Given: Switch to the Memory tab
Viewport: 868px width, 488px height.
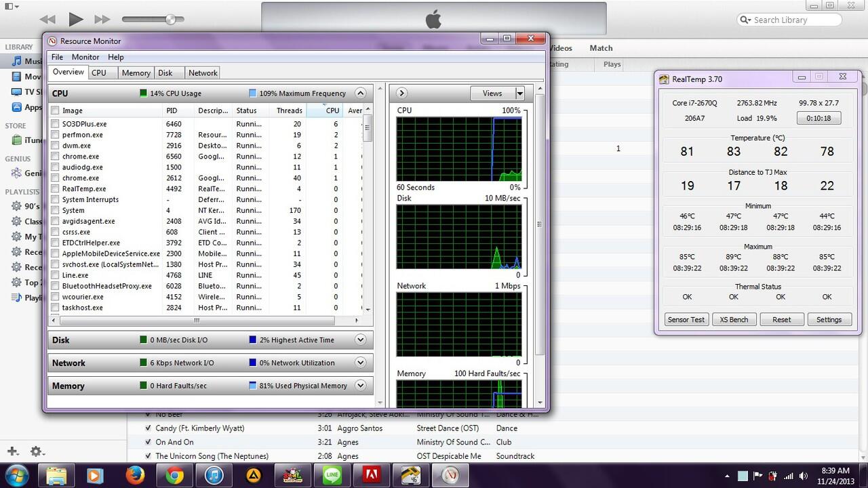Looking at the screenshot, I should pos(136,73).
